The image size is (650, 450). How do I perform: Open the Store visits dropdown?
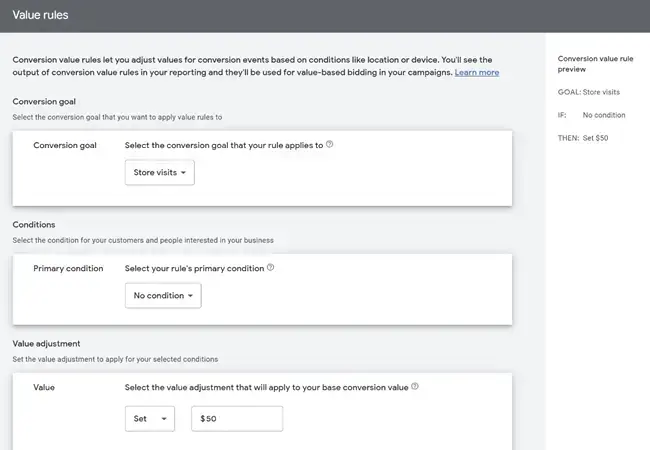pyautogui.click(x=159, y=173)
